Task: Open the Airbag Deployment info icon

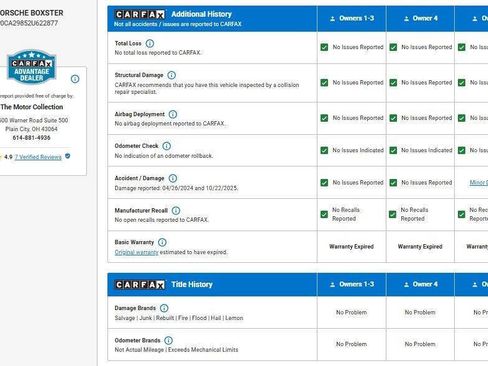Action: click(x=173, y=114)
